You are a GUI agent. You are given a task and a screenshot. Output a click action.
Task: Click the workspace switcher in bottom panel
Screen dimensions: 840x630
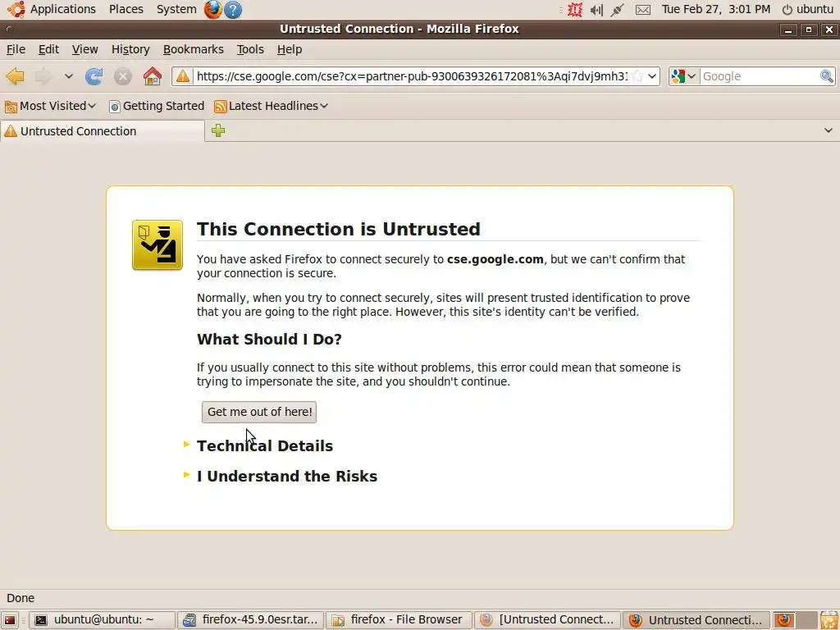(794, 620)
